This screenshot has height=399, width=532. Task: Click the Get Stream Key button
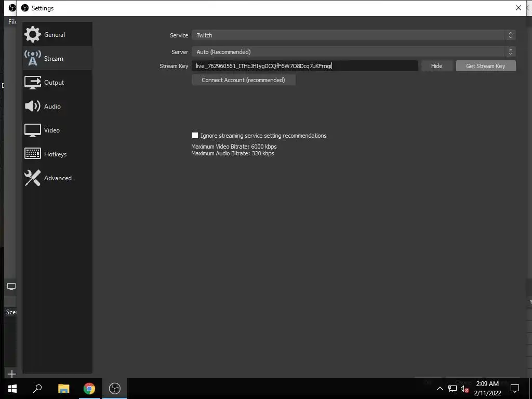pos(486,66)
